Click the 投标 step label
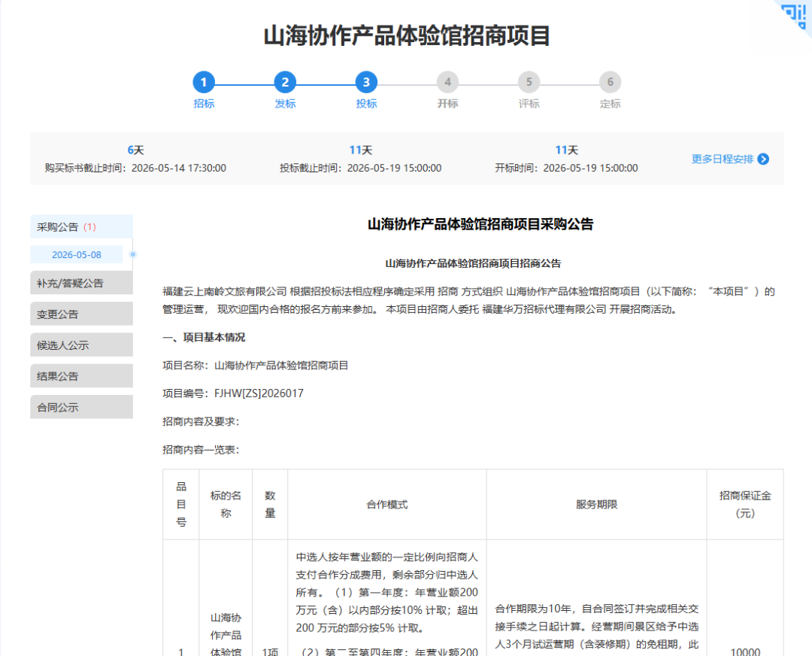The image size is (812, 656). pos(366,104)
